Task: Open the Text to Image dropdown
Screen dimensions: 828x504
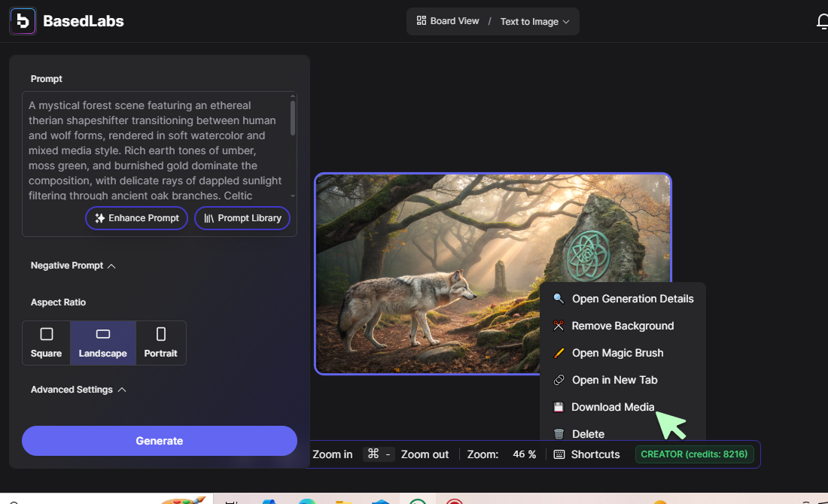Action: tap(535, 22)
